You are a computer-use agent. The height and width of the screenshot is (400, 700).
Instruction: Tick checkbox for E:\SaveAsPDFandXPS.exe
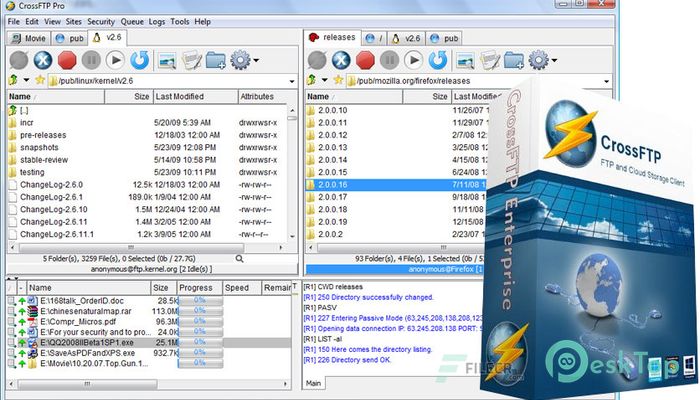tap(11, 353)
